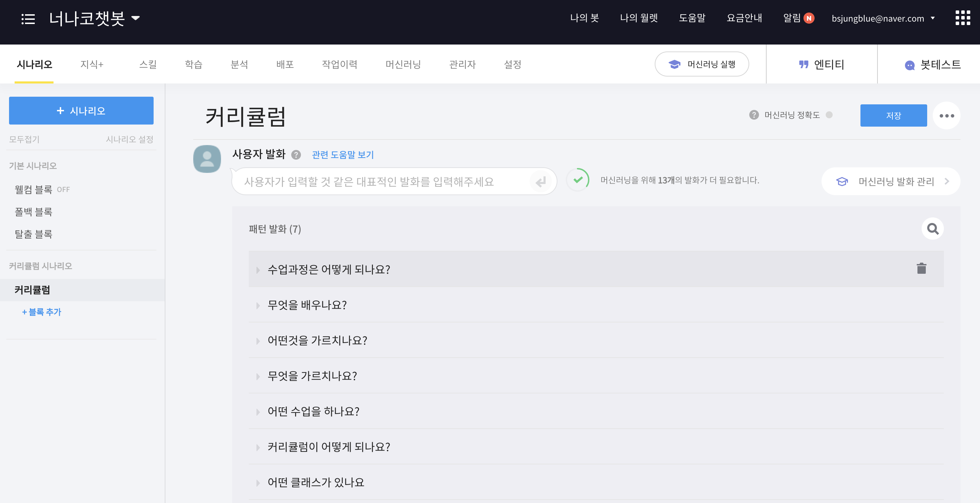
Task: Toggle the 웰컴 블록 OFF status
Action: pos(63,190)
